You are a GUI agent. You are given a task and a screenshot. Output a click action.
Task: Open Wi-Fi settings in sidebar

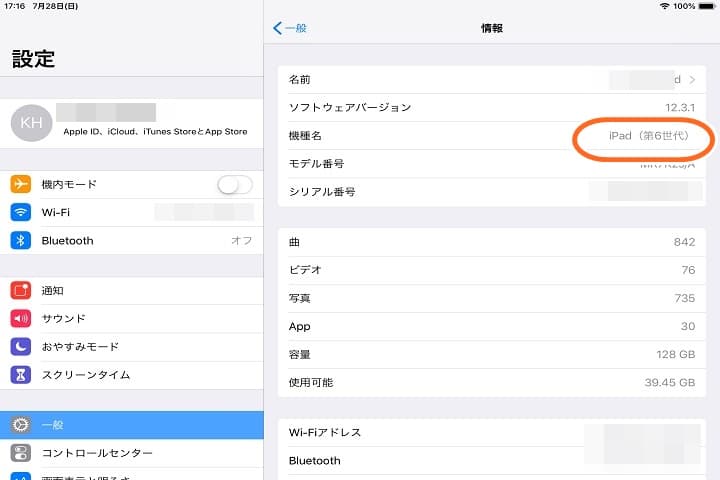(x=132, y=212)
